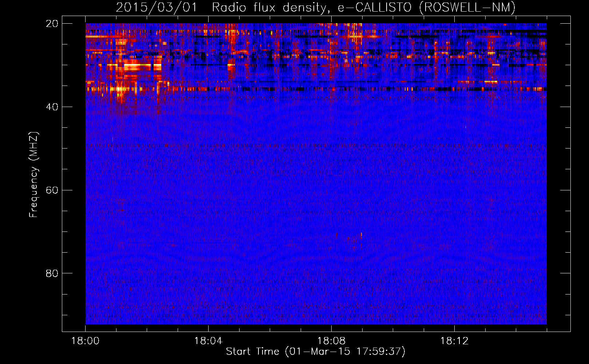Click the 18:04 time tick label
The image size is (589, 364).
(x=208, y=341)
